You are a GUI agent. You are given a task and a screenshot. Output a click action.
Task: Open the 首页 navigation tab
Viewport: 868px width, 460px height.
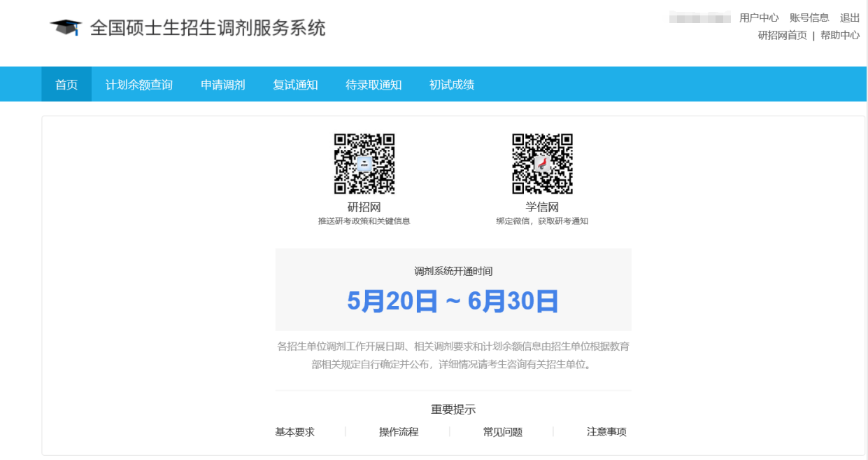pyautogui.click(x=66, y=85)
